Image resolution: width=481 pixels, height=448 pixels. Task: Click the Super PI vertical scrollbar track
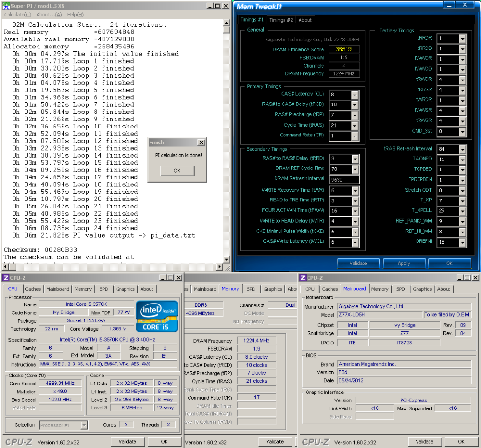227,141
